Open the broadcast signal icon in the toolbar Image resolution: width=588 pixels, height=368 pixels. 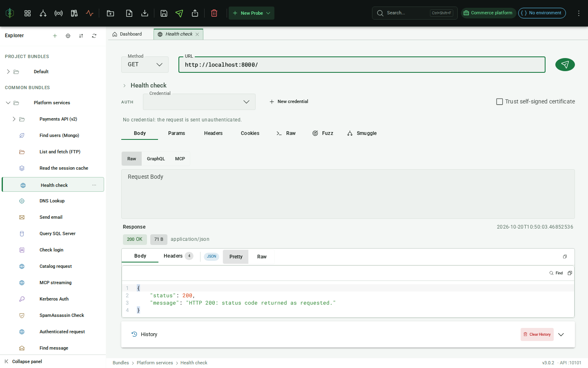click(58, 13)
